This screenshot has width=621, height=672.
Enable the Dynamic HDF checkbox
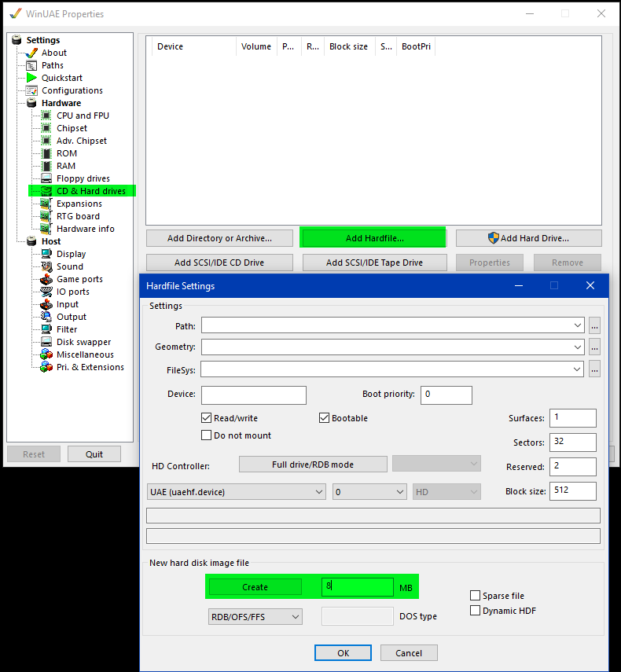click(x=475, y=610)
